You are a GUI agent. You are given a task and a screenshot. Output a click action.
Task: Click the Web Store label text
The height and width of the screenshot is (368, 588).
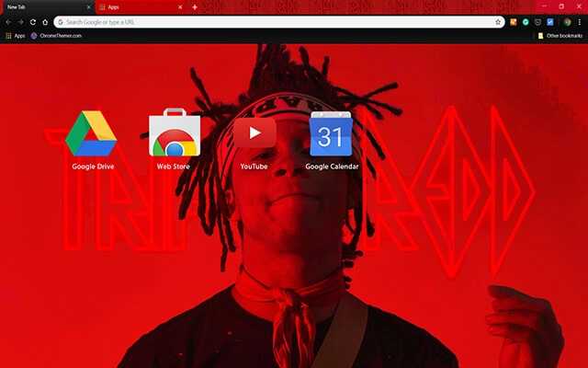[174, 167]
